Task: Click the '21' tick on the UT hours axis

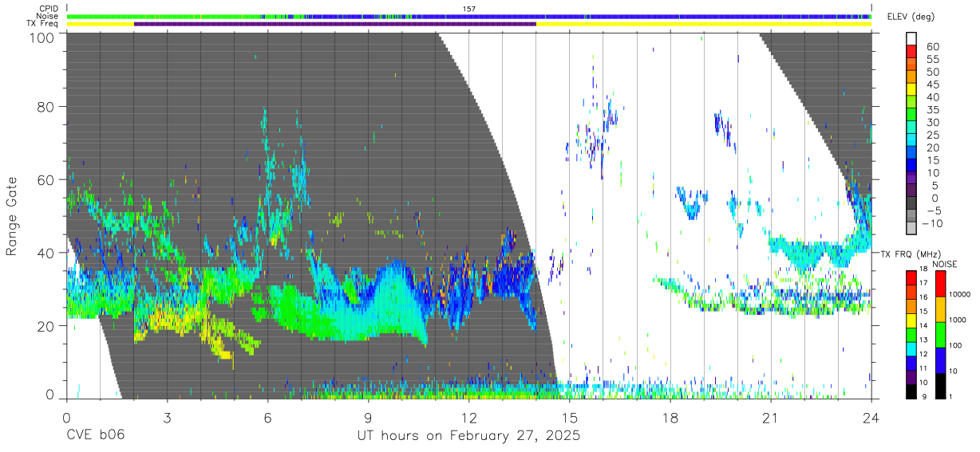Action: click(x=770, y=418)
